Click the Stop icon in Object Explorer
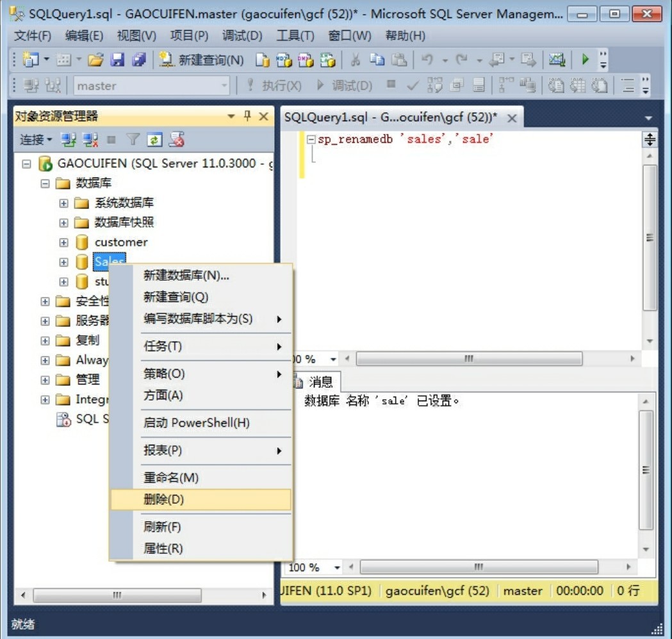Screen dimensions: 672x639 pyautogui.click(x=111, y=139)
